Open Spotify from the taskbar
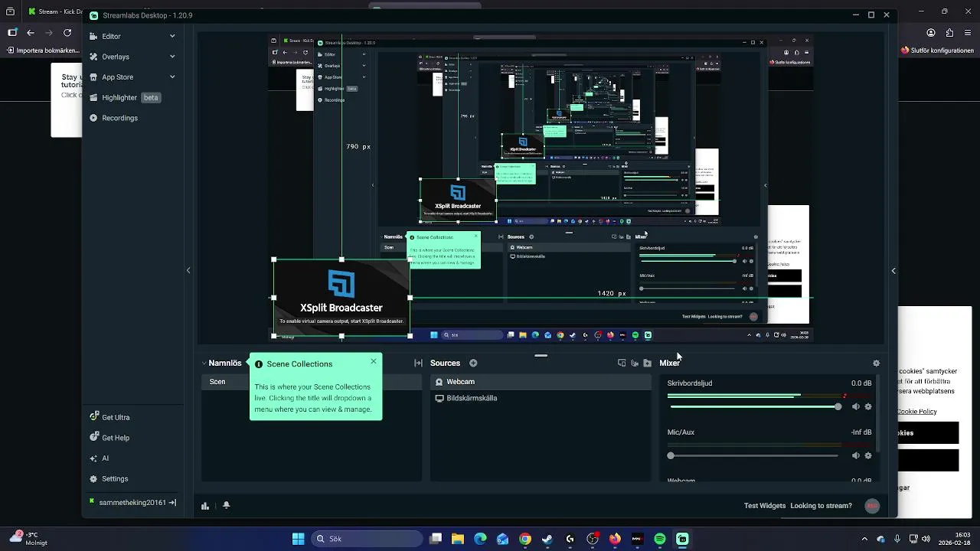The width and height of the screenshot is (980, 551). pyautogui.click(x=660, y=539)
